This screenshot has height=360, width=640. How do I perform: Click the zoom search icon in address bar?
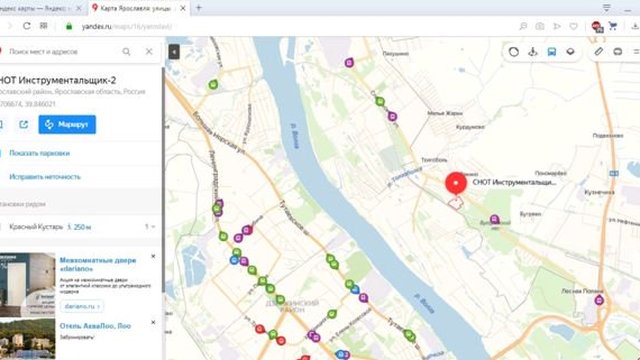click(523, 26)
